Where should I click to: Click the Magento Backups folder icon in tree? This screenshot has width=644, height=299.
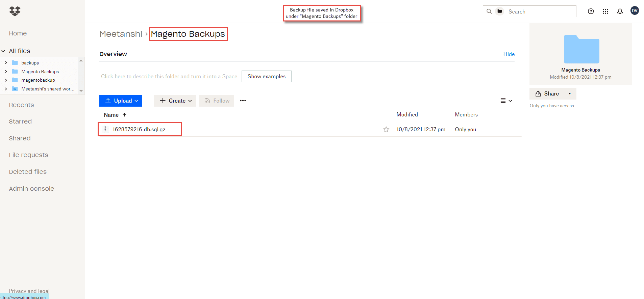pos(15,72)
